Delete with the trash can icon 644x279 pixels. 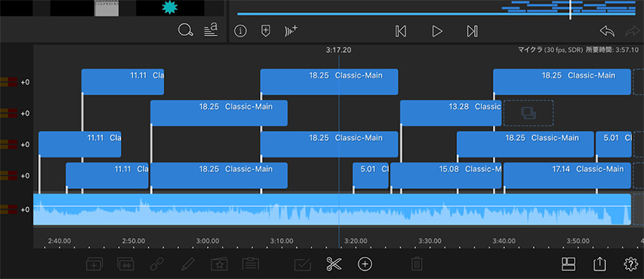(x=417, y=263)
